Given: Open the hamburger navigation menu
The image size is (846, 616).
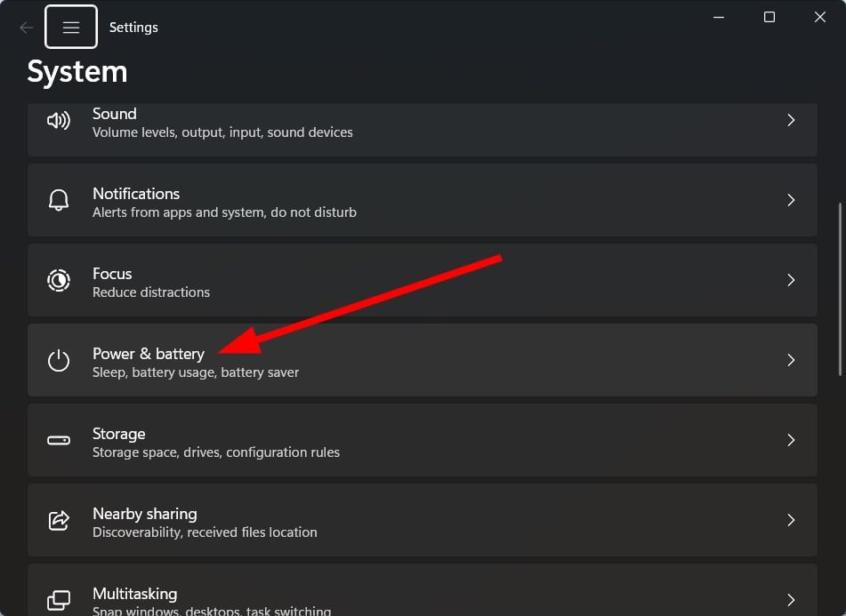Looking at the screenshot, I should pyautogui.click(x=70, y=27).
